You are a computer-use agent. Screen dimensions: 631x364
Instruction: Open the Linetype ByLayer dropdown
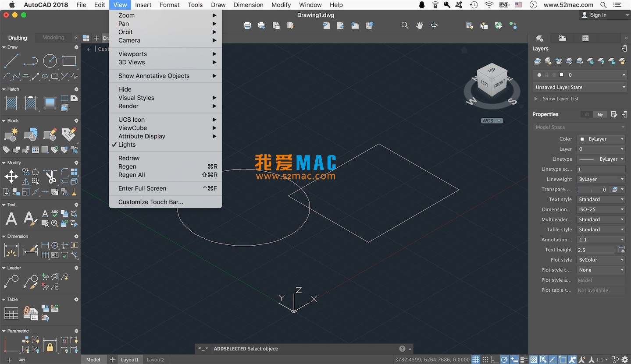601,159
